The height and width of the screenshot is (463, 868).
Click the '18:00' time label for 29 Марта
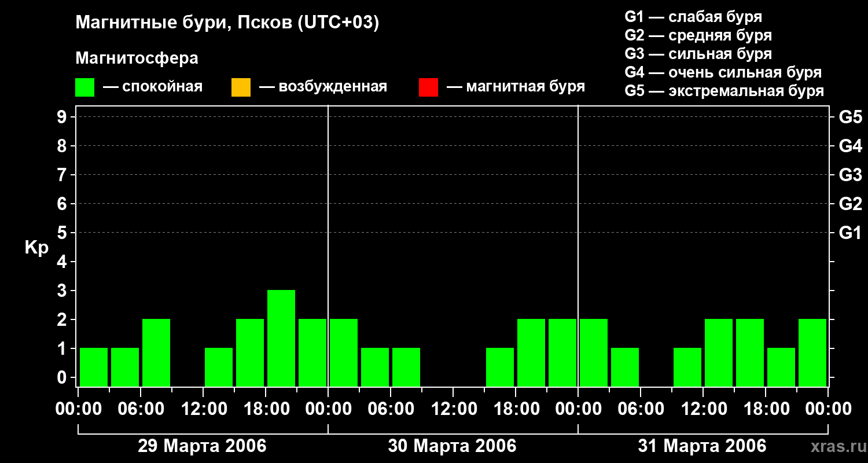(x=266, y=409)
